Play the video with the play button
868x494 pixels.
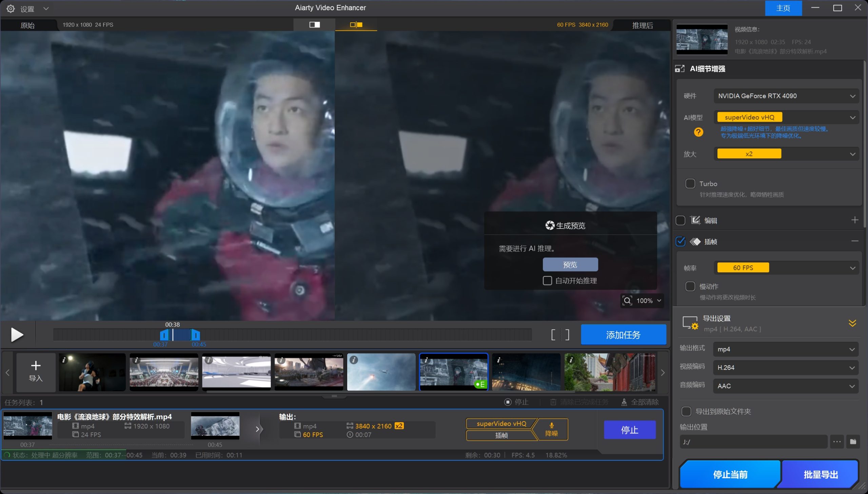[17, 335]
